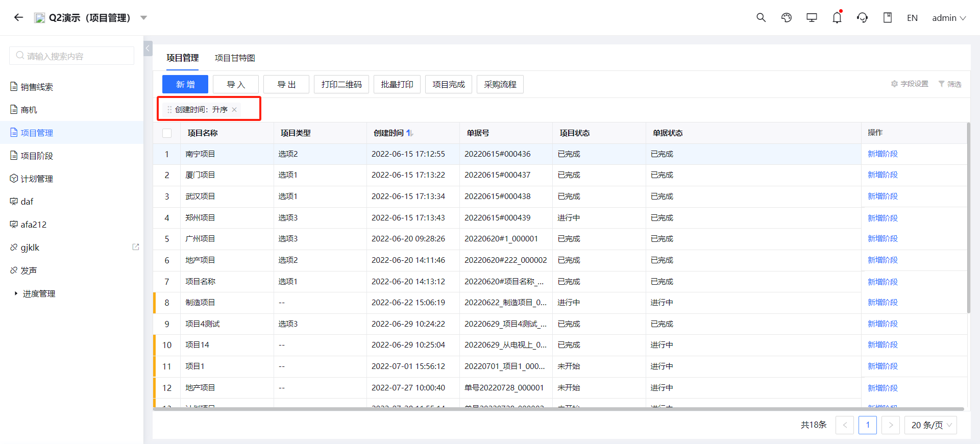The height and width of the screenshot is (444, 980).
Task: Click the 导出 button
Action: point(286,84)
